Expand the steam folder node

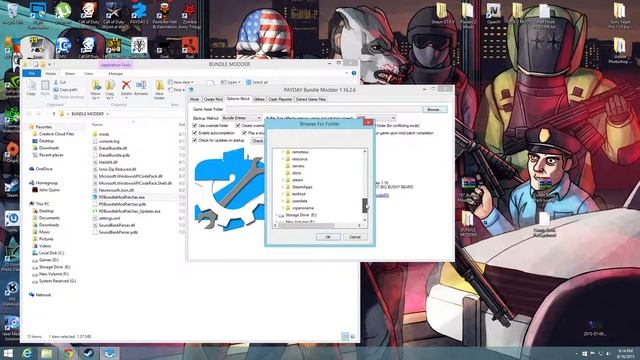pyautogui.click(x=282, y=180)
